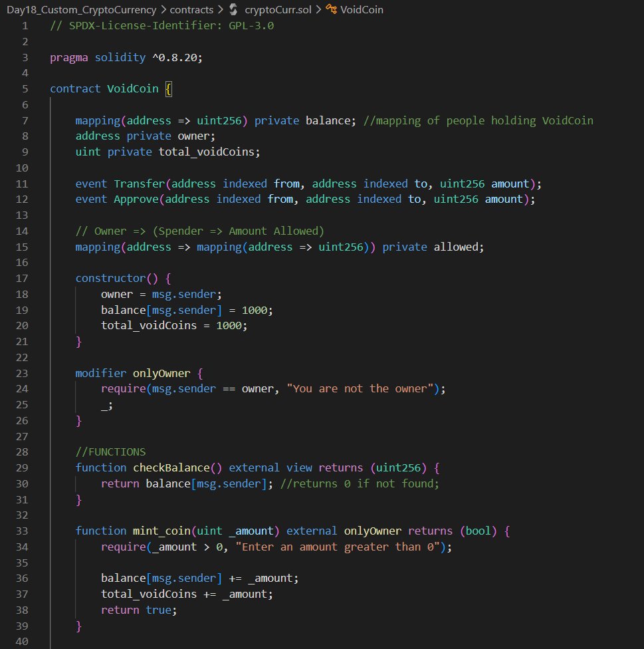Image resolution: width=644 pixels, height=649 pixels.
Task: Expand chevron after cryptoCurr.sol breadcrumb
Action: 318,9
